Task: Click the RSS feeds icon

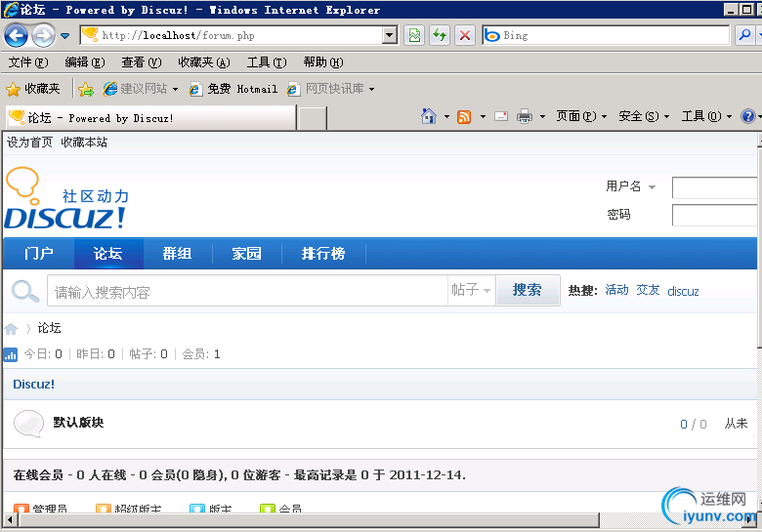Action: pyautogui.click(x=464, y=116)
